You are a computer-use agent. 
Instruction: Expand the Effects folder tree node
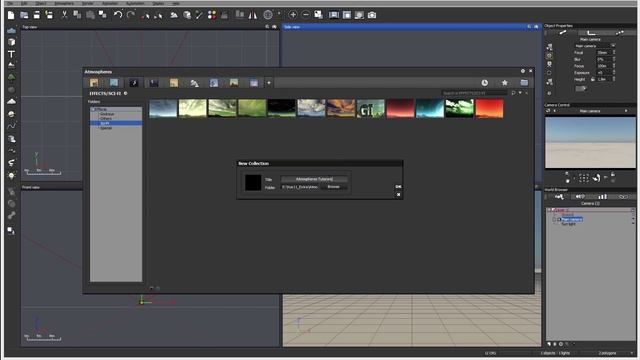pyautogui.click(x=93, y=109)
